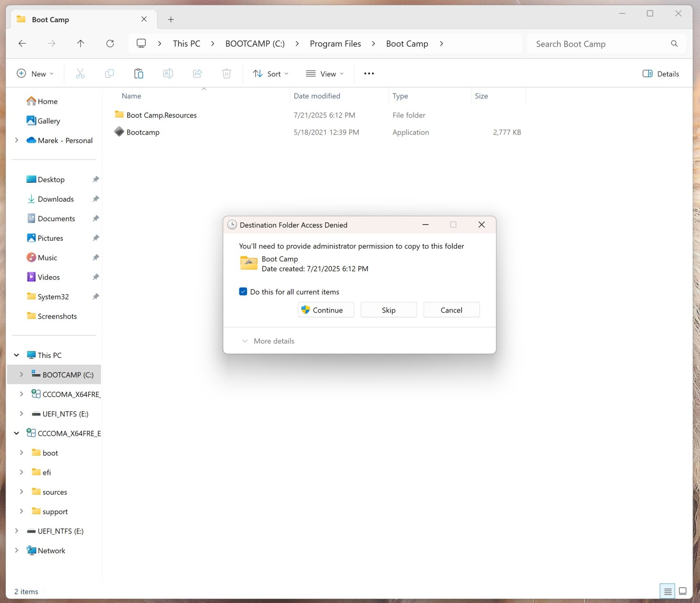Collapse the This PC tree node

point(17,355)
